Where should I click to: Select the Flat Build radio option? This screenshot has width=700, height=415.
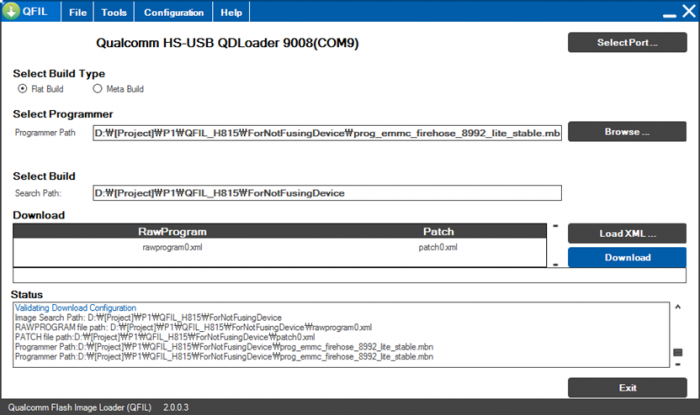point(22,89)
